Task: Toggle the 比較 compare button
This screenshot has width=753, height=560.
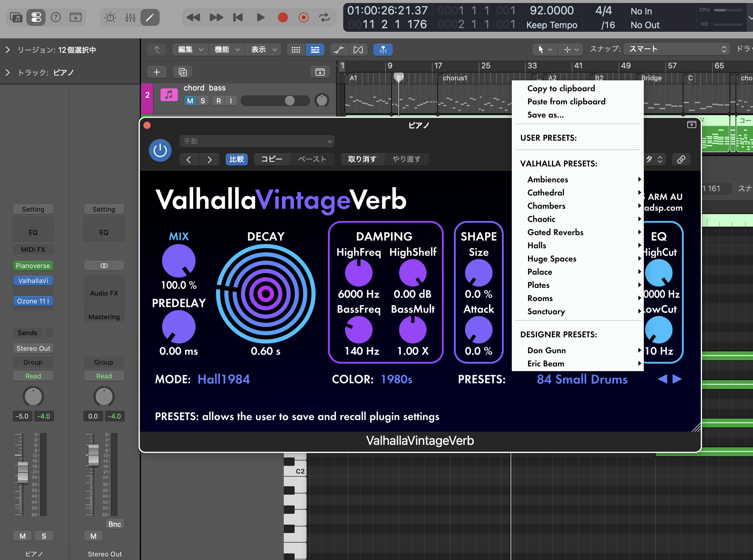Action: pos(237,159)
